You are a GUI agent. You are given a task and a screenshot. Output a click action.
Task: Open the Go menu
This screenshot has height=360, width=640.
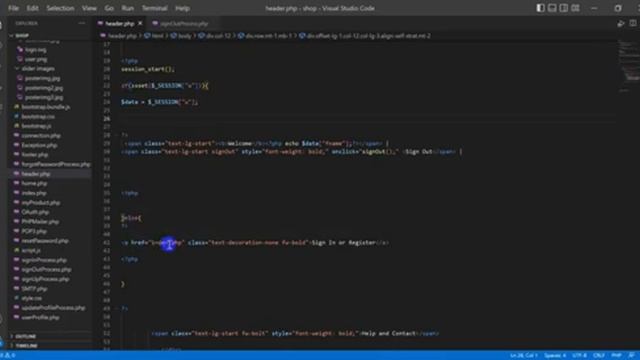coord(109,8)
